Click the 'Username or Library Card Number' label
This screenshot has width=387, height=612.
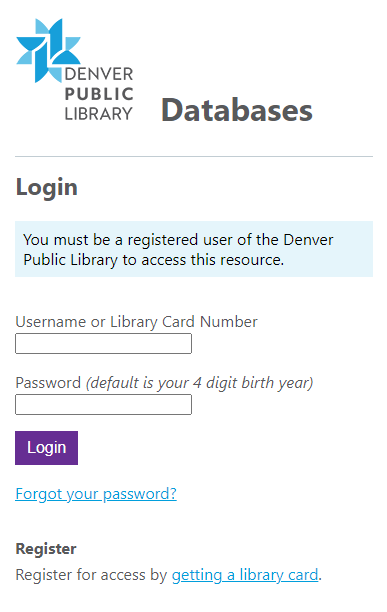click(137, 322)
